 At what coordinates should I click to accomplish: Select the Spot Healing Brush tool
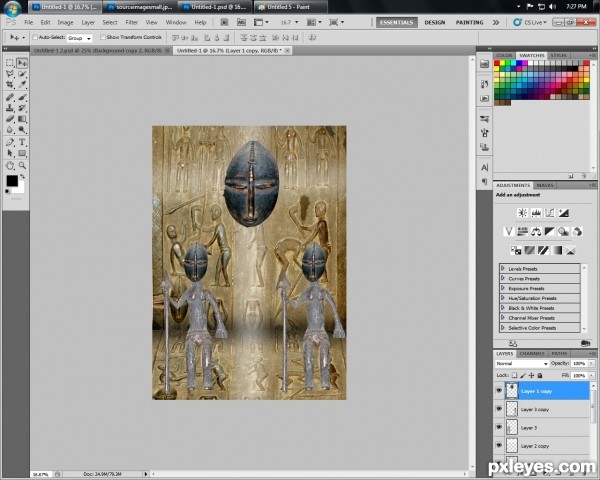click(10, 97)
